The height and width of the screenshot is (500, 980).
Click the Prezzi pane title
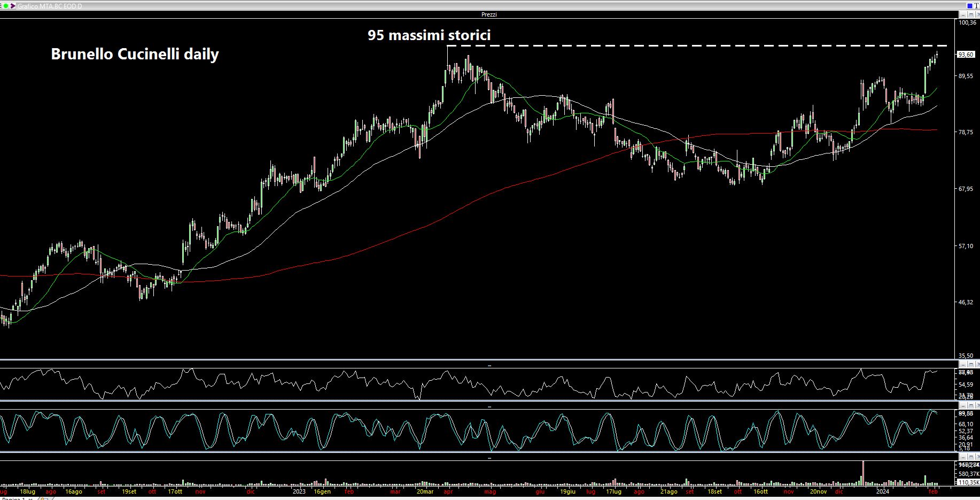click(489, 14)
